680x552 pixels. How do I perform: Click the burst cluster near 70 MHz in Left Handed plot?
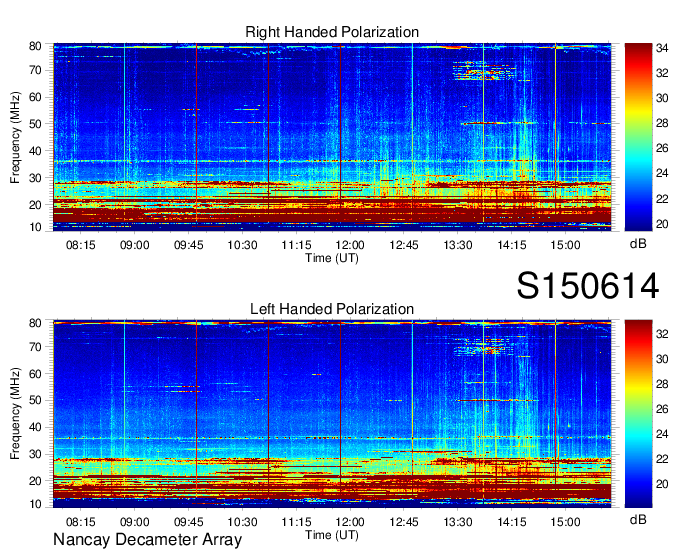[484, 346]
